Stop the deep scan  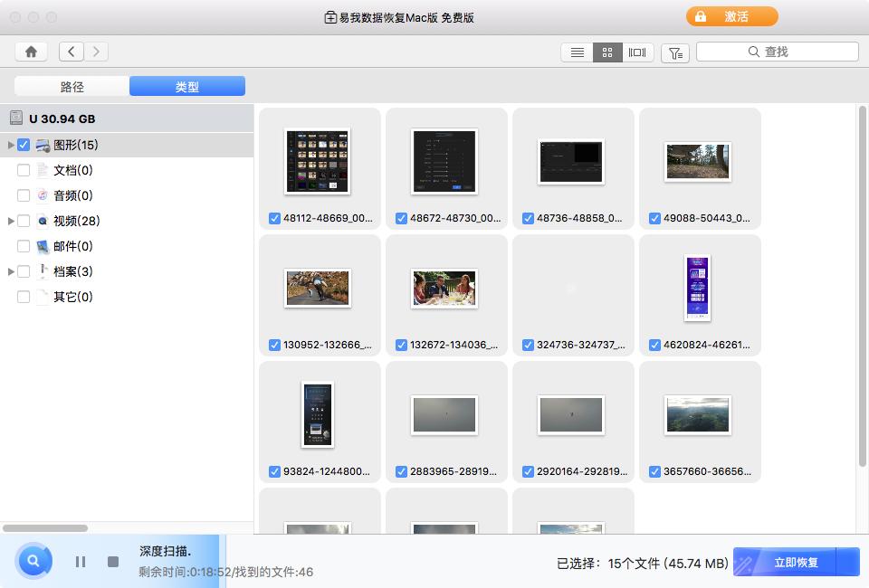[112, 562]
